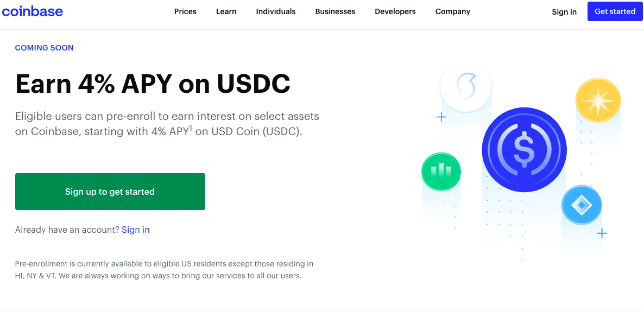Click the Coinbase logo
Image resolution: width=644 pixels, height=312 pixels.
[x=33, y=11]
